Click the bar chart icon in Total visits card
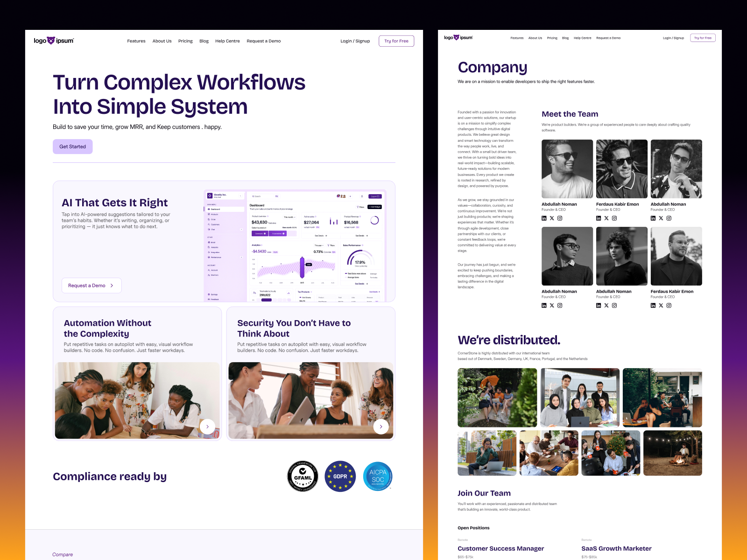 tap(289, 293)
